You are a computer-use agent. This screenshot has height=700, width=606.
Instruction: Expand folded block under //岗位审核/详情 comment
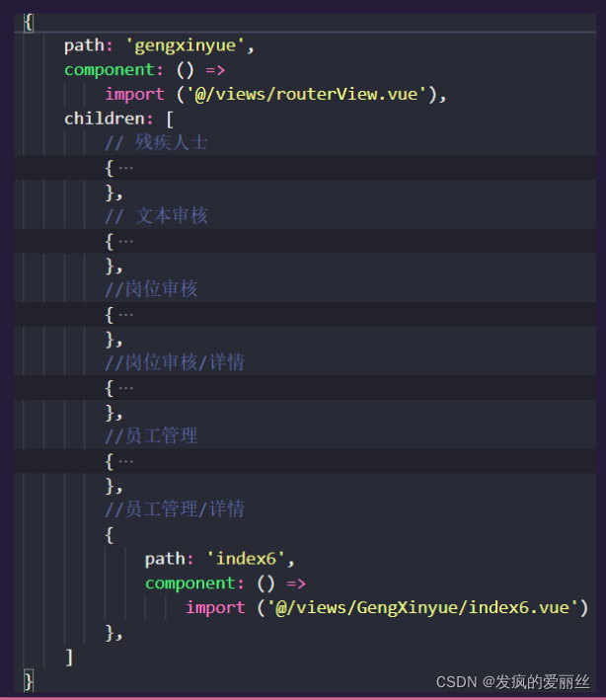pyautogui.click(x=126, y=388)
